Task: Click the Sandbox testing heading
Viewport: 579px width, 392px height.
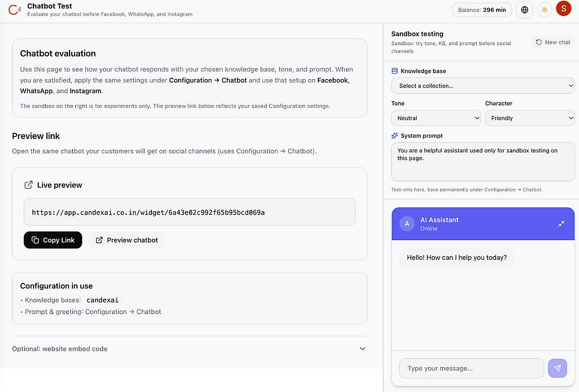Action: point(417,34)
